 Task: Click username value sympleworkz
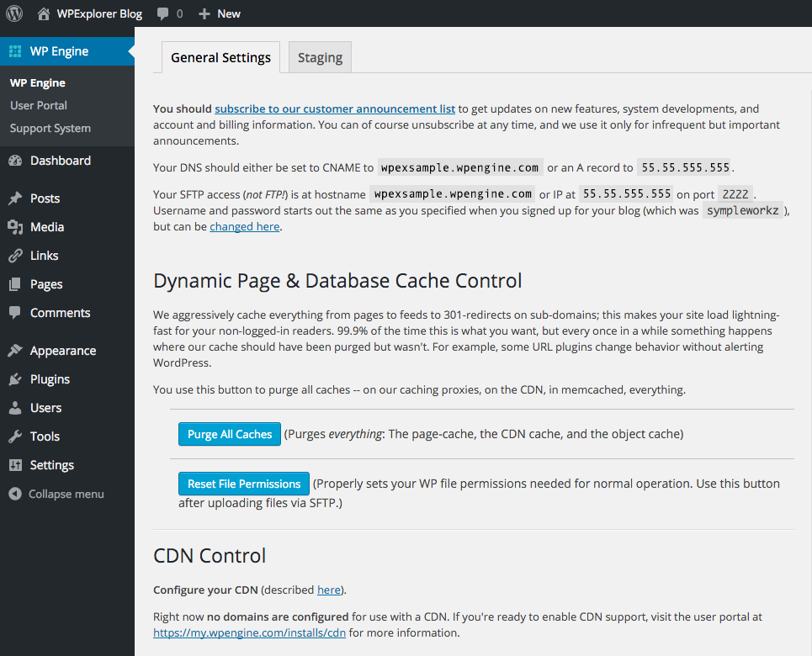[743, 210]
